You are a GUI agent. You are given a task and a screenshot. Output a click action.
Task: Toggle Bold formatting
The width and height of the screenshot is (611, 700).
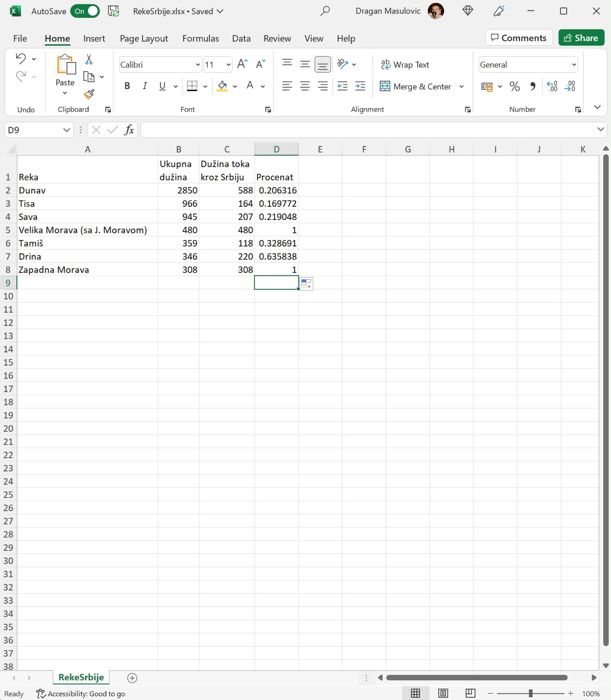(x=127, y=86)
